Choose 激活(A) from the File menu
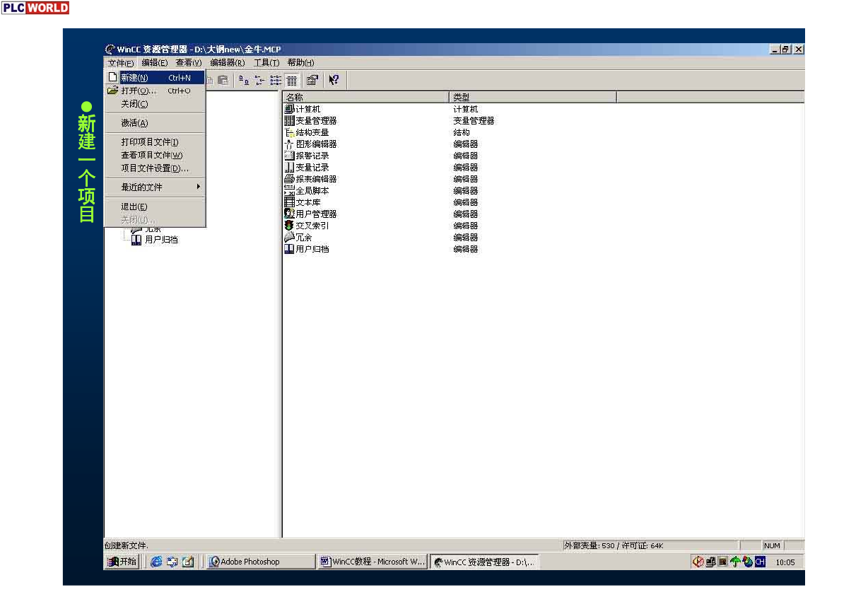This screenshot has width=868, height=614. click(155, 123)
